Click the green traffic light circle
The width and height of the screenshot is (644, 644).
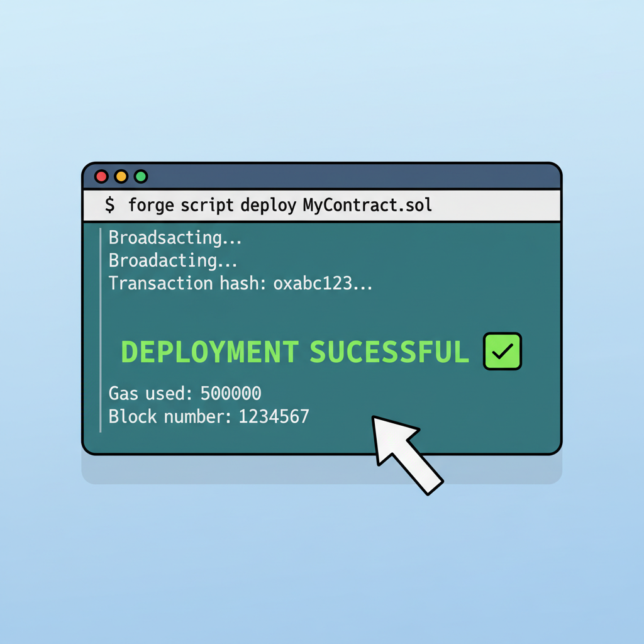[141, 176]
